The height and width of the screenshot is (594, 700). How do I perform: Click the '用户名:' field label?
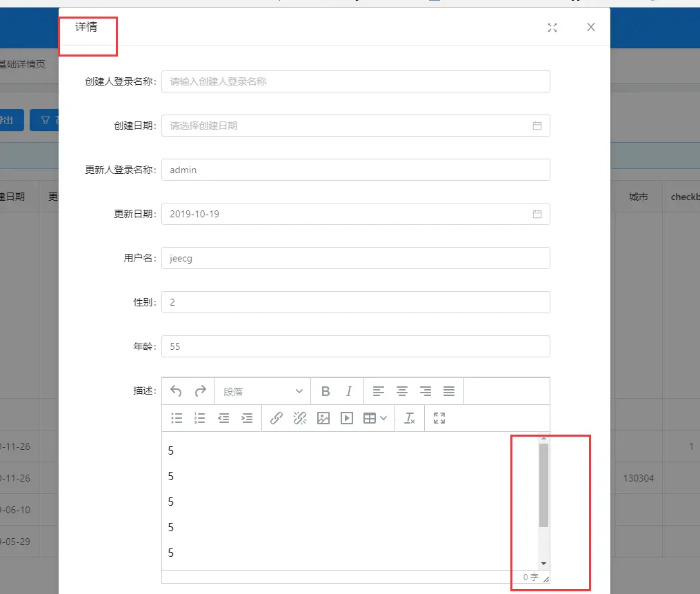[x=140, y=258]
